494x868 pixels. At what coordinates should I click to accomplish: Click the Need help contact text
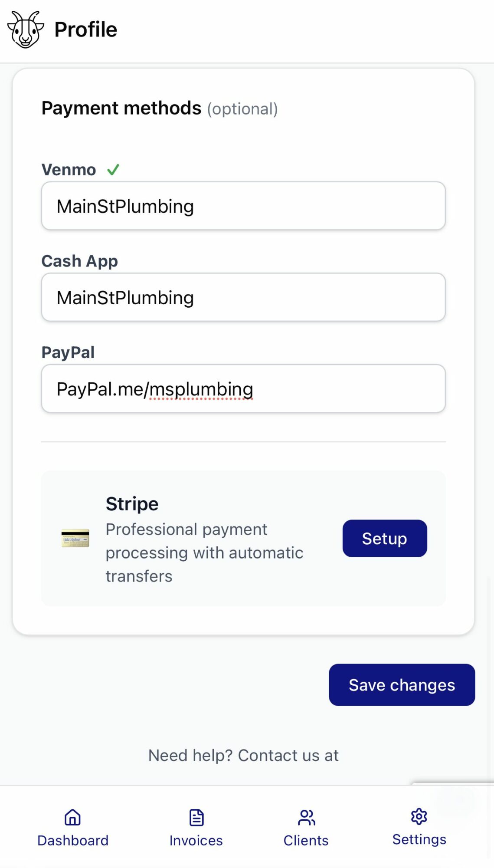pos(243,756)
